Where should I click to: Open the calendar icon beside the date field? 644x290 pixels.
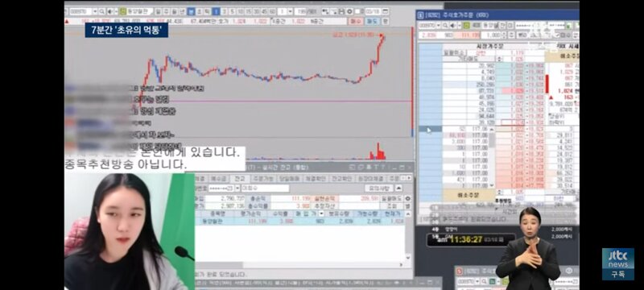click(x=385, y=11)
